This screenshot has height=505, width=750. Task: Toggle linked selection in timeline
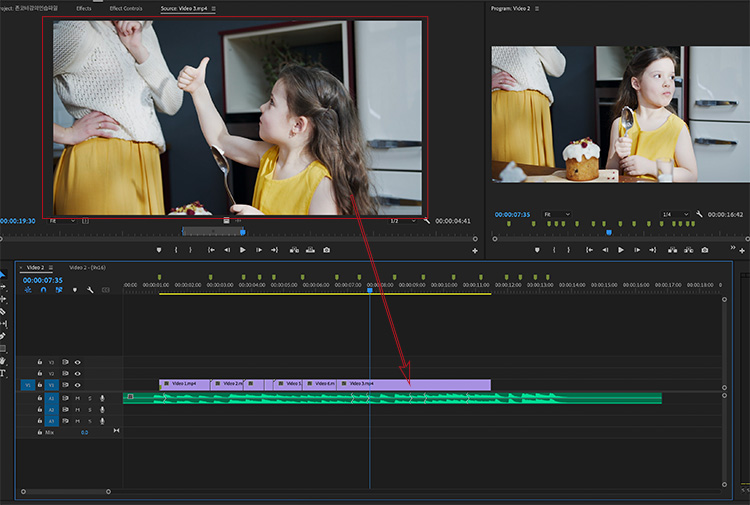pos(59,290)
